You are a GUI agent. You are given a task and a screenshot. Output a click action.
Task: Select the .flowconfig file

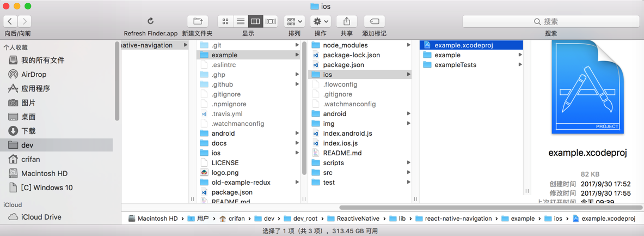[360, 84]
